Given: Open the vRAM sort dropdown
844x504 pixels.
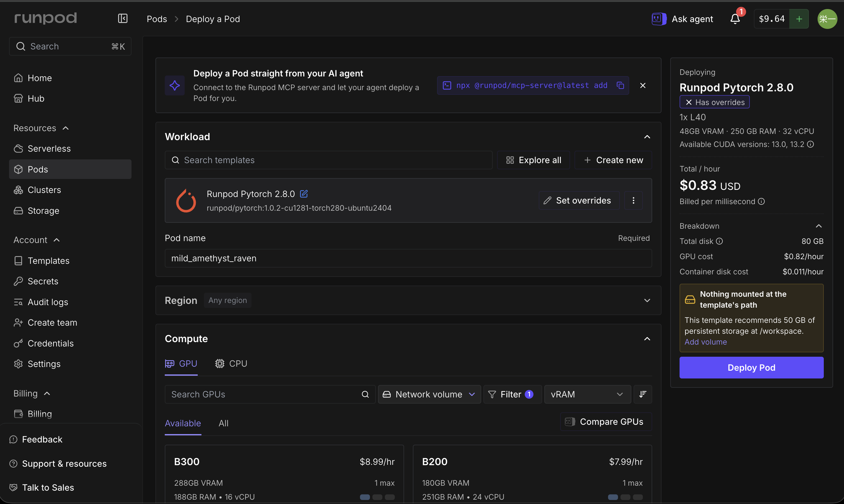Looking at the screenshot, I should pyautogui.click(x=587, y=394).
